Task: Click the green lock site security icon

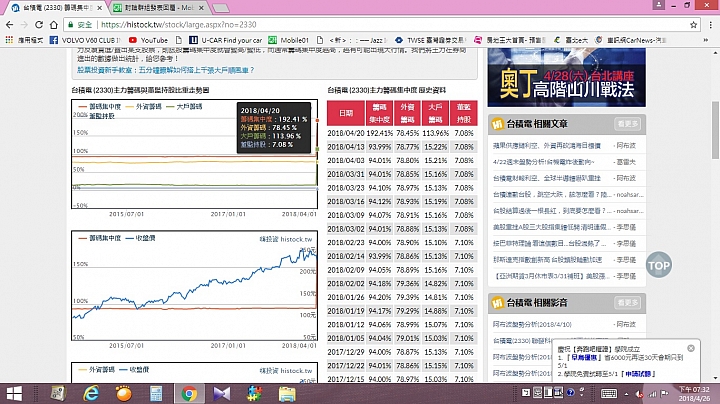Action: [x=70, y=25]
